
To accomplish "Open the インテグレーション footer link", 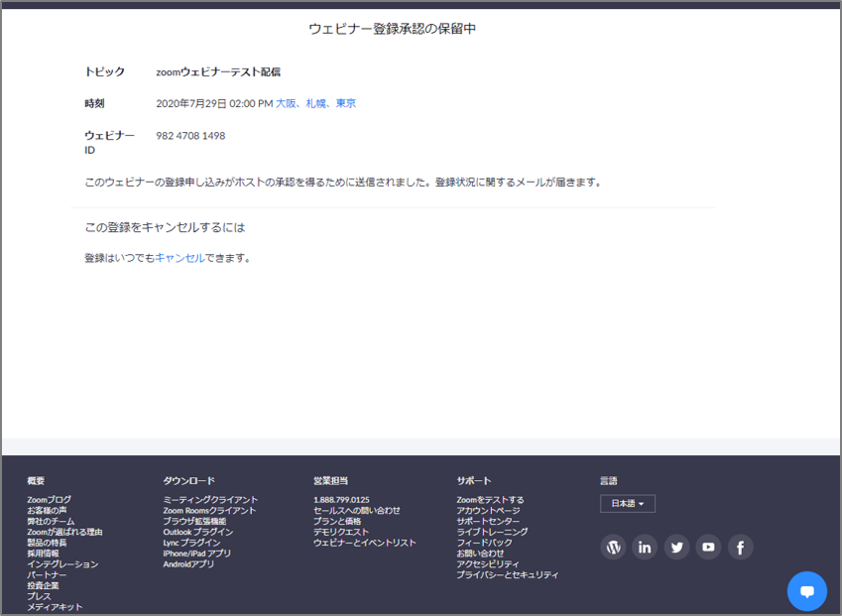I will [62, 563].
